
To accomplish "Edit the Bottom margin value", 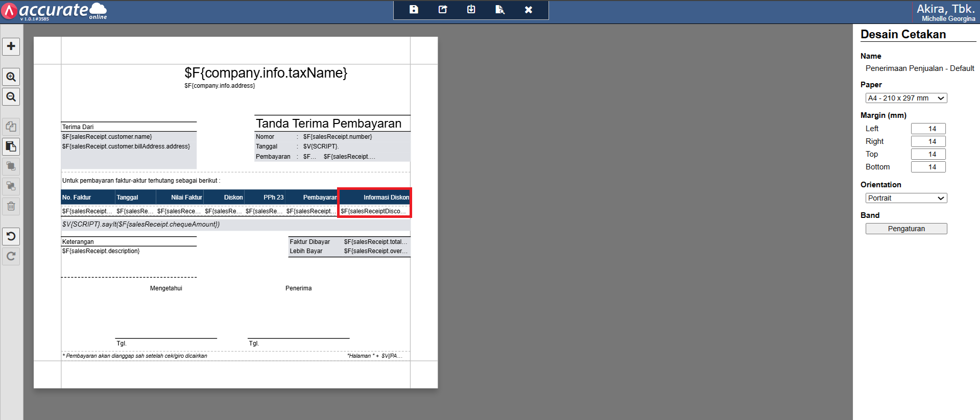I will 928,167.
